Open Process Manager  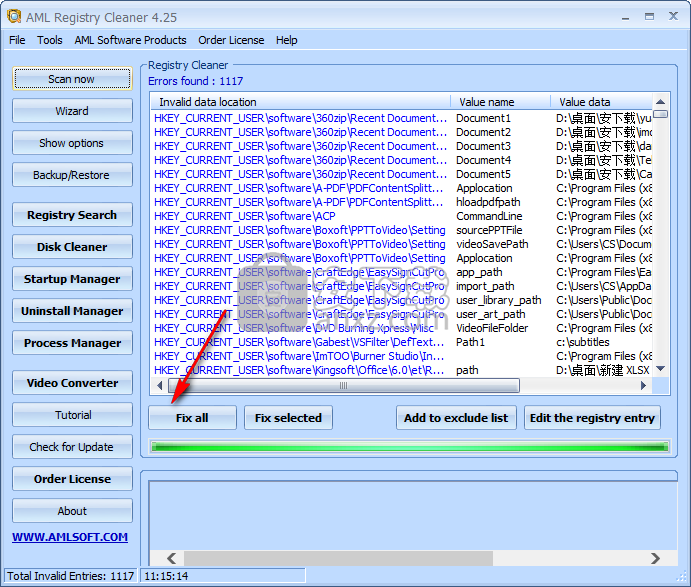pyautogui.click(x=72, y=343)
